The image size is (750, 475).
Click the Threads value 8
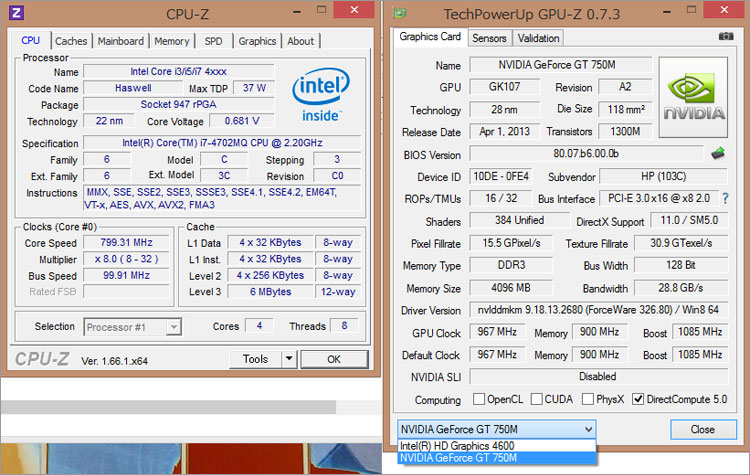pos(344,326)
